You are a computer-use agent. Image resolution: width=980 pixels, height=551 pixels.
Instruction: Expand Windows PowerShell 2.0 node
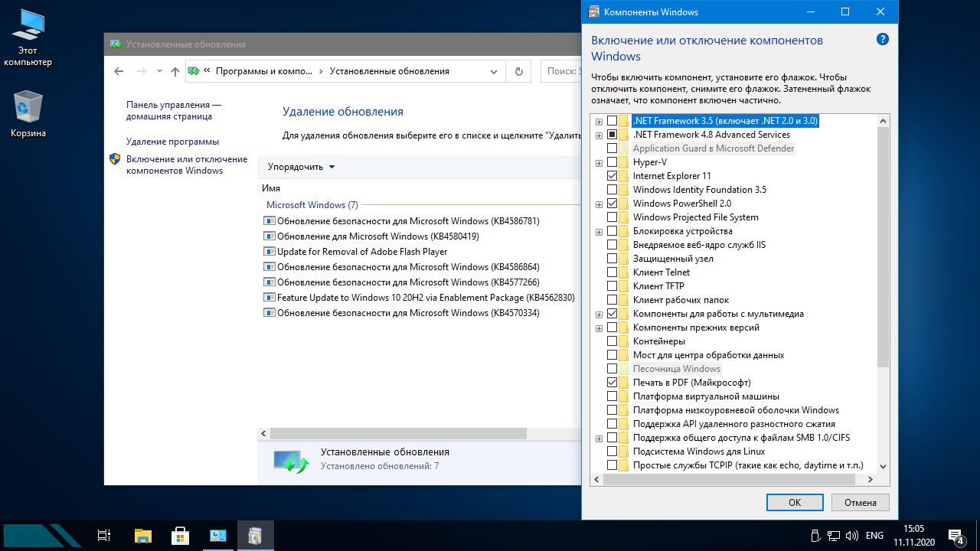point(599,204)
